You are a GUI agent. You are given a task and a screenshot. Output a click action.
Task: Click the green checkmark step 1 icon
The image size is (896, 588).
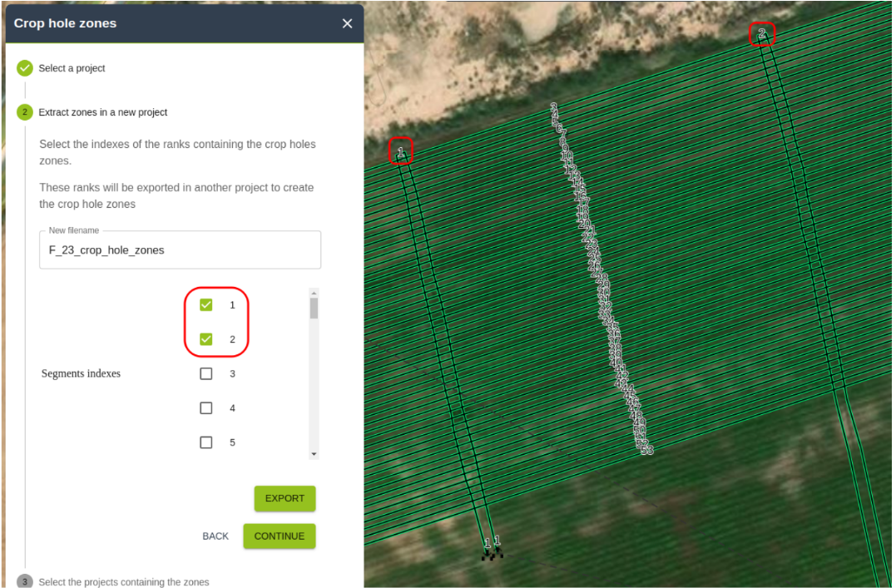[25, 68]
